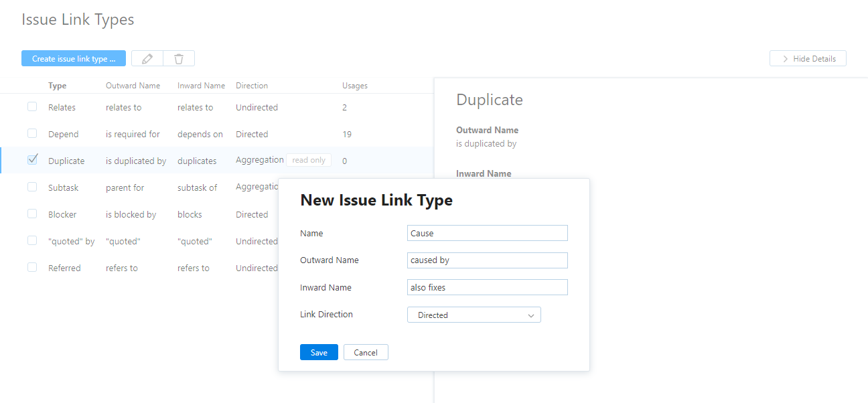
Task: Click the Name field containing 'Cause'
Action: pos(487,232)
